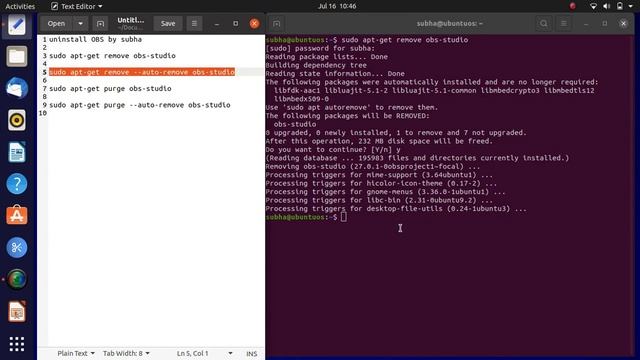The height and width of the screenshot is (360, 640).
Task: Open Text Editor hamburger menu
Action: 194,24
